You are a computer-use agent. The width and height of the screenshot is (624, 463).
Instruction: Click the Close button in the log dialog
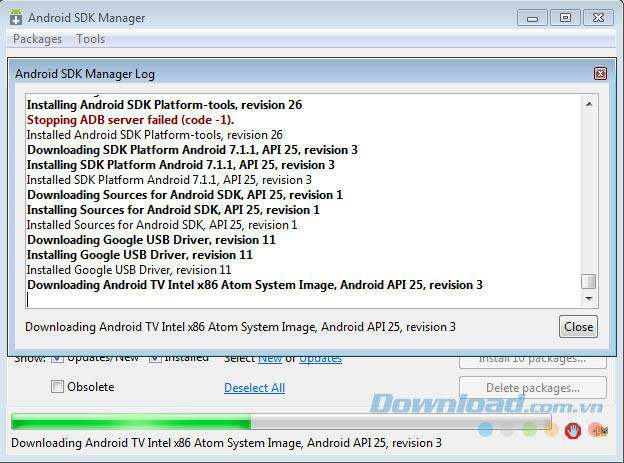578,327
